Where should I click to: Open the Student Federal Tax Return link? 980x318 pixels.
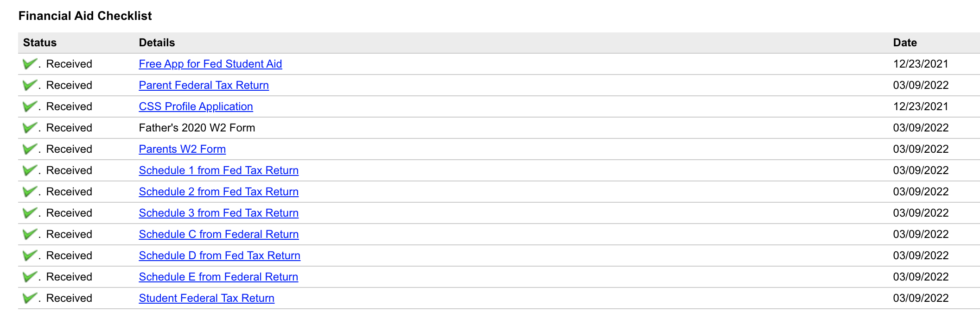[206, 298]
